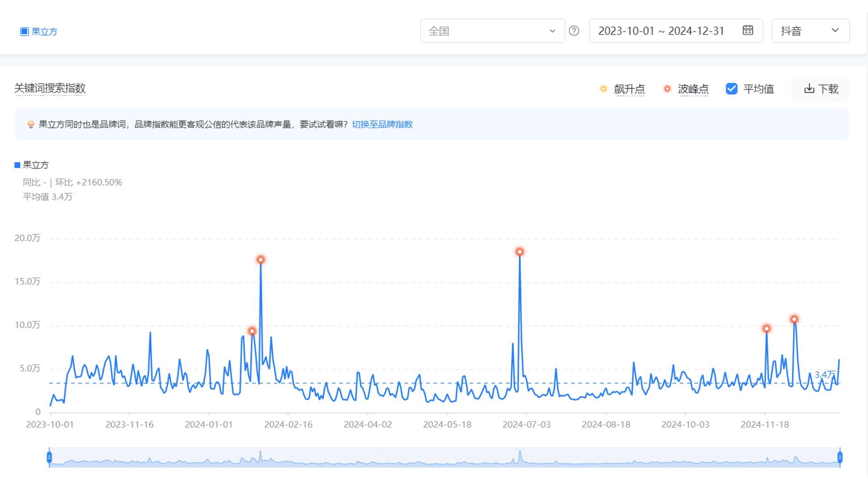The width and height of the screenshot is (868, 488).
Task: Select the peak marker in early December 2024
Action: pos(794,319)
